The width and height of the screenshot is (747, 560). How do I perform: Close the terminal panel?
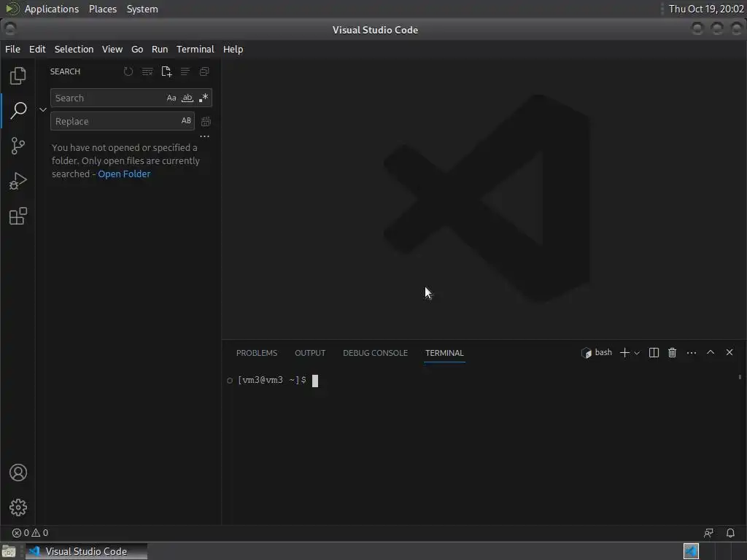coord(729,352)
